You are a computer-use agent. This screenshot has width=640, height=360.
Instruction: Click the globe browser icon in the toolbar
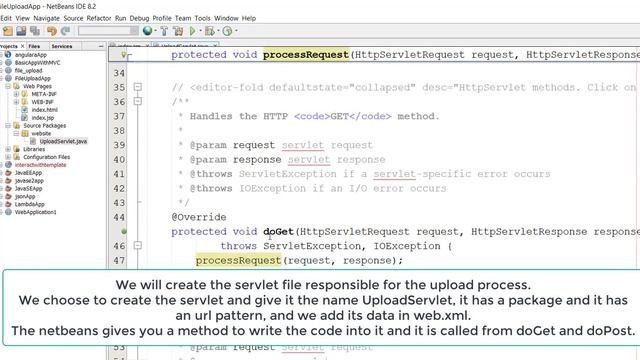pyautogui.click(x=147, y=31)
